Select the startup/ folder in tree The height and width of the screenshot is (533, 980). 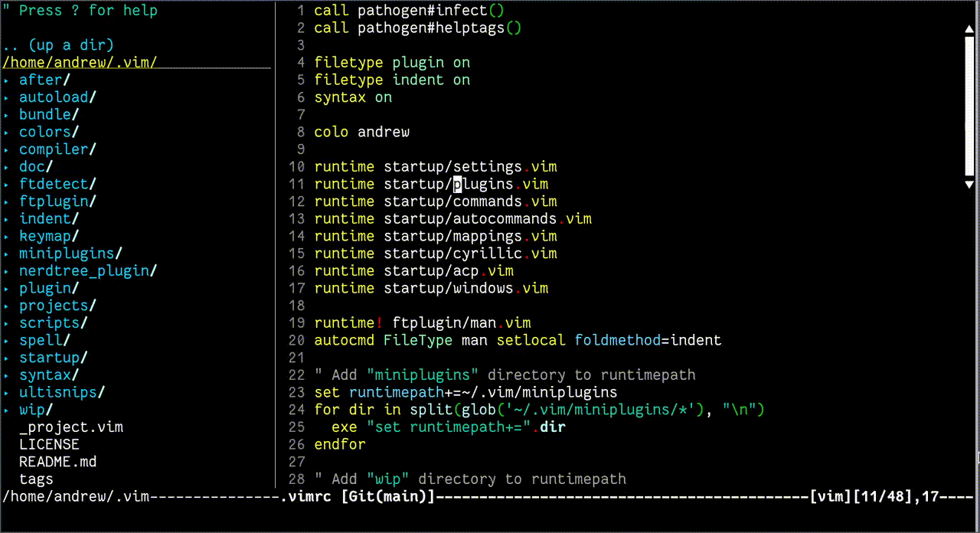pos(54,358)
